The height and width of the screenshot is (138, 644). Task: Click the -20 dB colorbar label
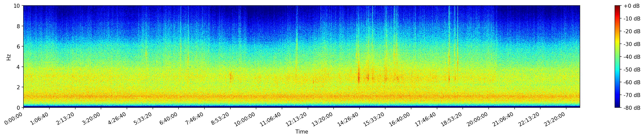(632, 31)
